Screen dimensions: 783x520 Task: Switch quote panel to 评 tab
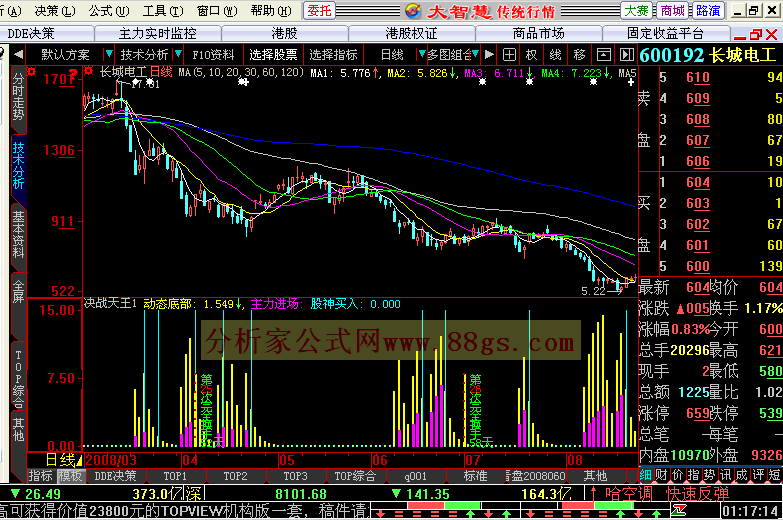tap(759, 475)
